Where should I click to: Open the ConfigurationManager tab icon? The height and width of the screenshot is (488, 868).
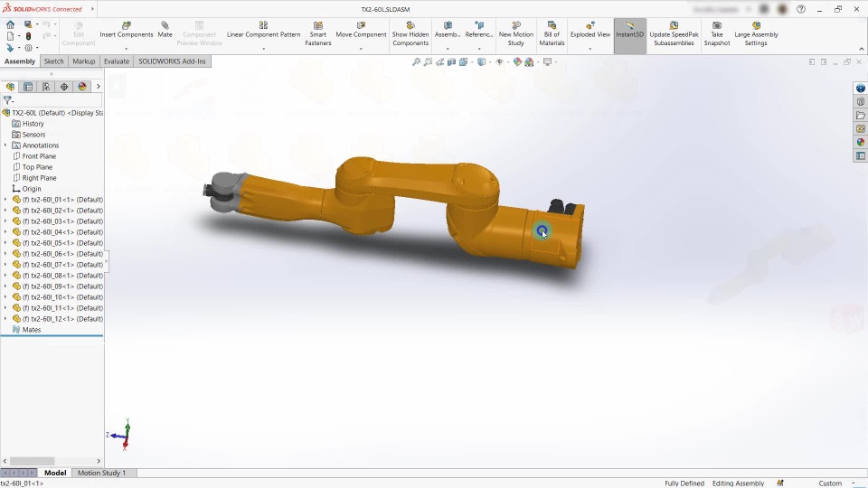click(46, 87)
